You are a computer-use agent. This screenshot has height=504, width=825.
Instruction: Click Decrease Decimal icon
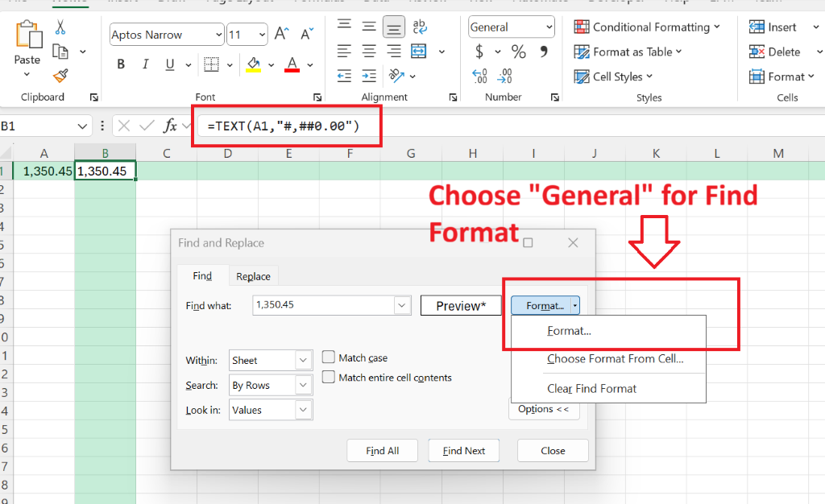pyautogui.click(x=504, y=76)
